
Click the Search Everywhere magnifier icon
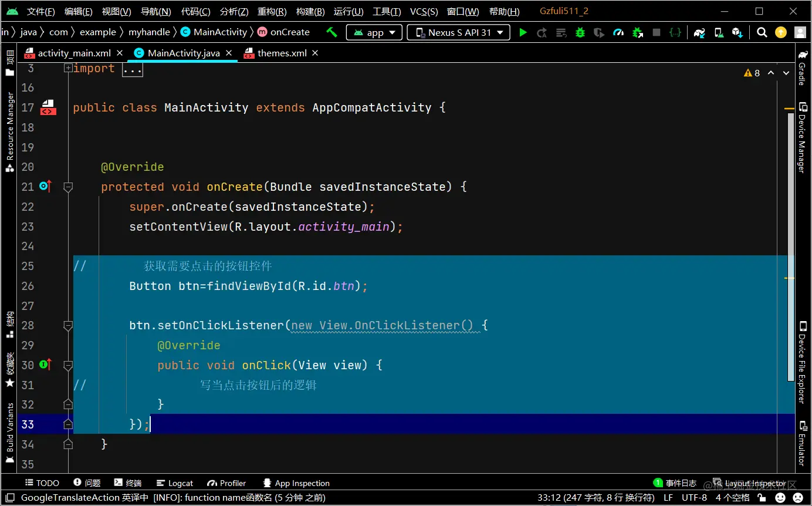(762, 32)
